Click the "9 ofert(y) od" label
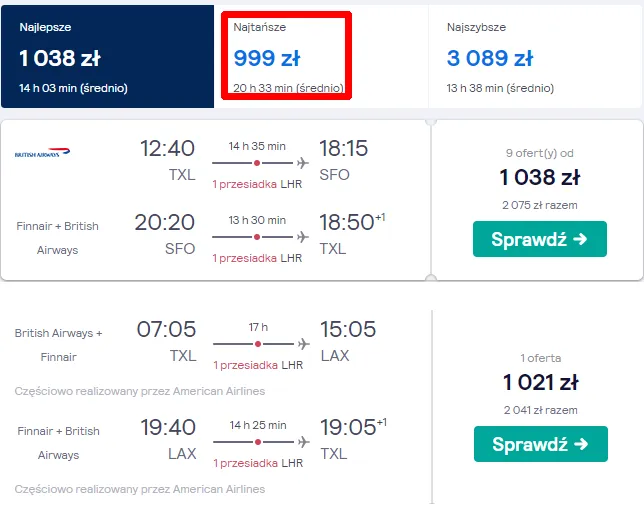644x505 pixels. point(540,154)
